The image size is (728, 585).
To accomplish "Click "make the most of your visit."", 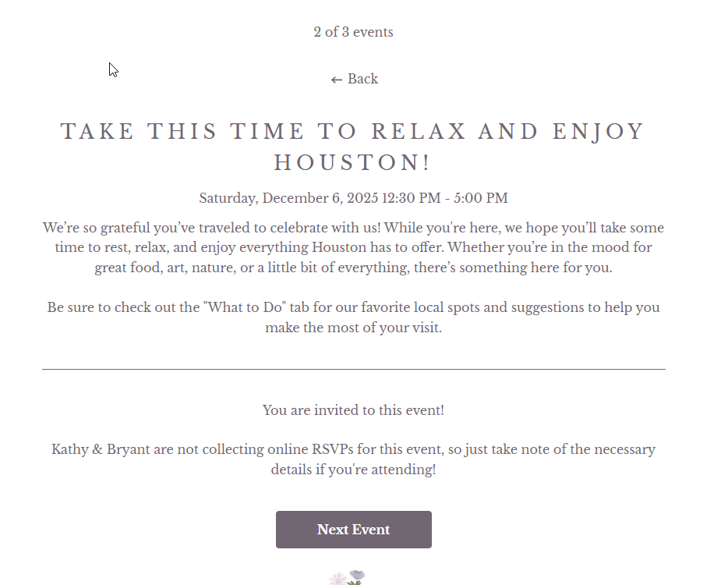I will click(353, 328).
